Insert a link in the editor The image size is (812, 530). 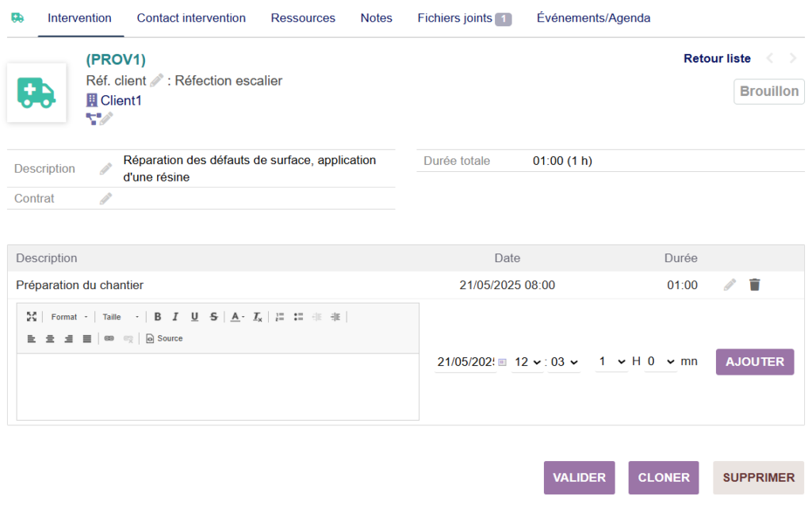click(109, 338)
